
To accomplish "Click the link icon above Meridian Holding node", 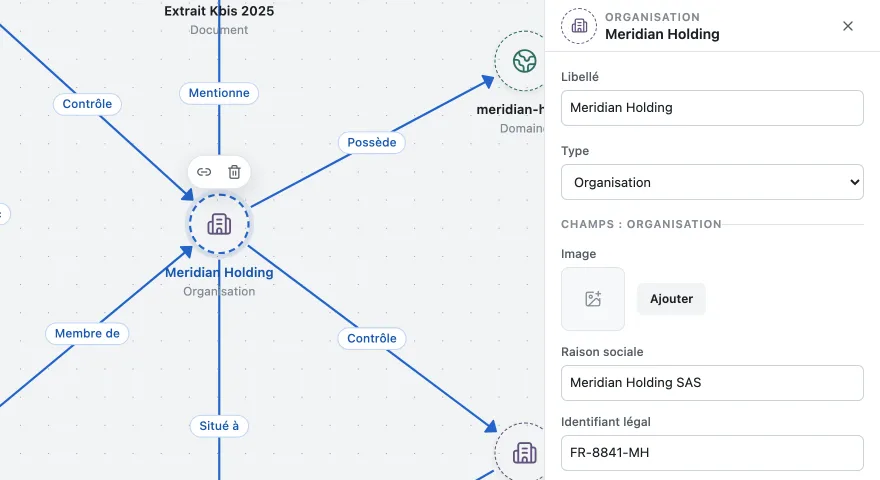I will (204, 172).
